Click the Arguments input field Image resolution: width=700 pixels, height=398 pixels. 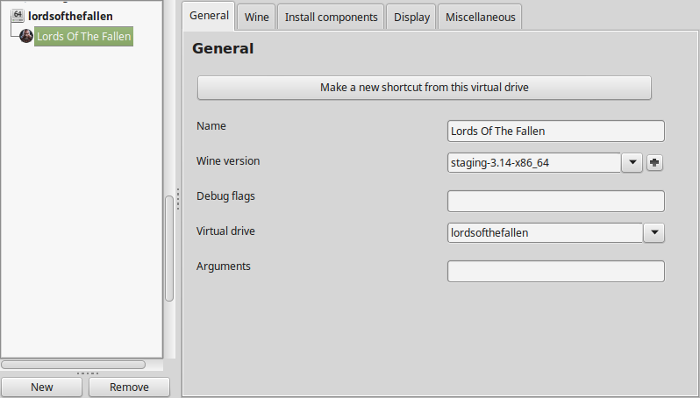click(x=556, y=271)
